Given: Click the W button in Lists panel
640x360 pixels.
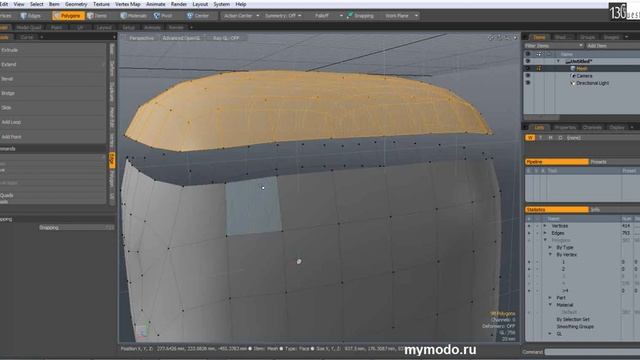Looking at the screenshot, I should (x=530, y=138).
